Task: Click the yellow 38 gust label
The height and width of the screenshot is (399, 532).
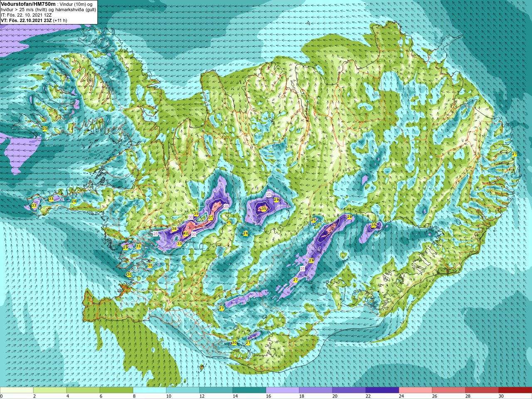Action: (174, 229)
